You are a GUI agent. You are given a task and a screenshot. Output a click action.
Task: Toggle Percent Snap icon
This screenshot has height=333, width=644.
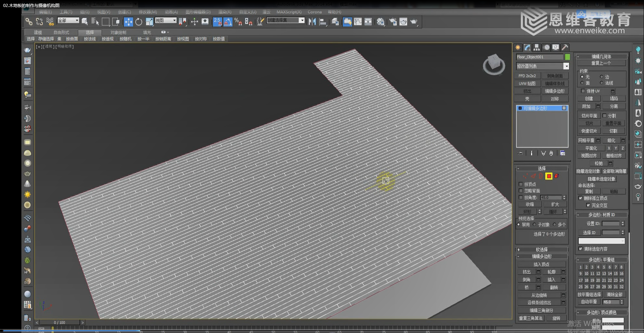tap(238, 22)
